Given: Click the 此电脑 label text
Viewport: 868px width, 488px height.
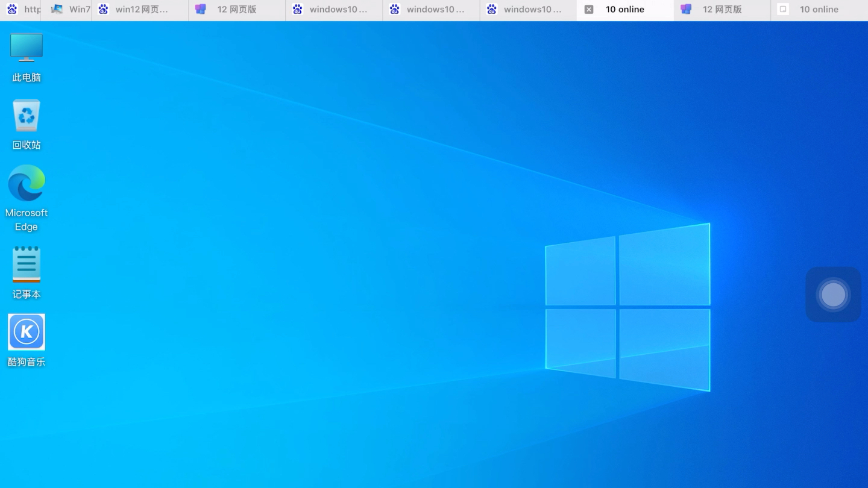Looking at the screenshot, I should point(27,78).
